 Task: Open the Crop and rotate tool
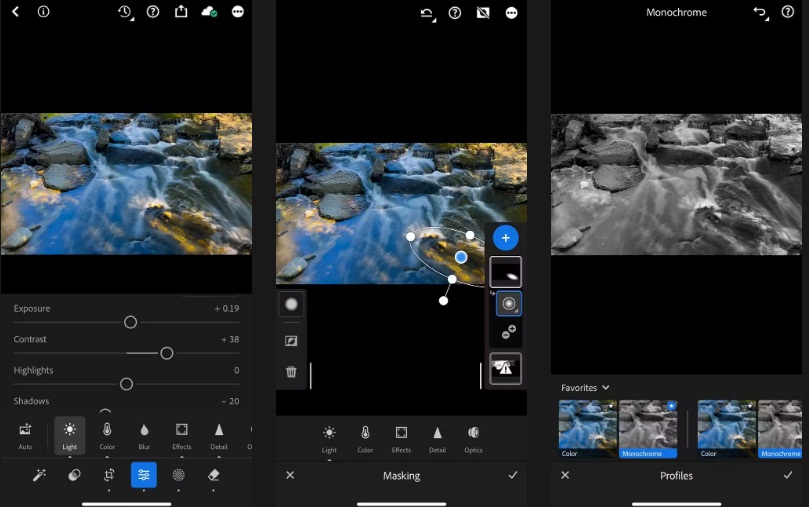point(109,475)
